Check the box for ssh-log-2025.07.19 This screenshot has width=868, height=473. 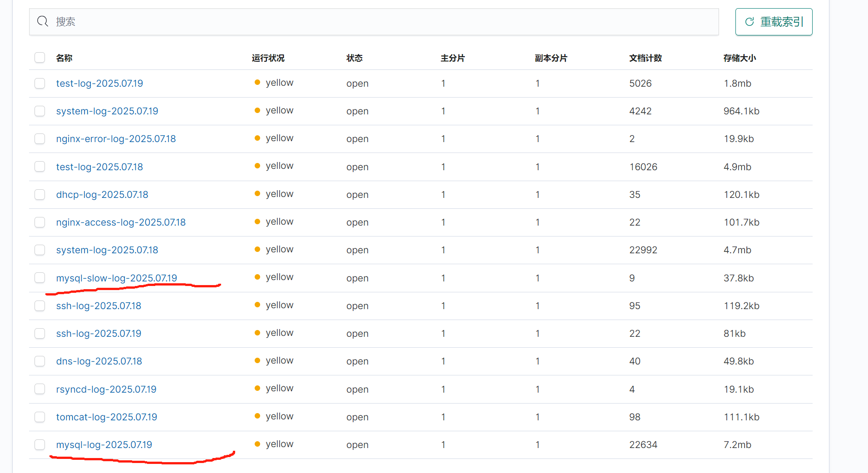pyautogui.click(x=40, y=334)
